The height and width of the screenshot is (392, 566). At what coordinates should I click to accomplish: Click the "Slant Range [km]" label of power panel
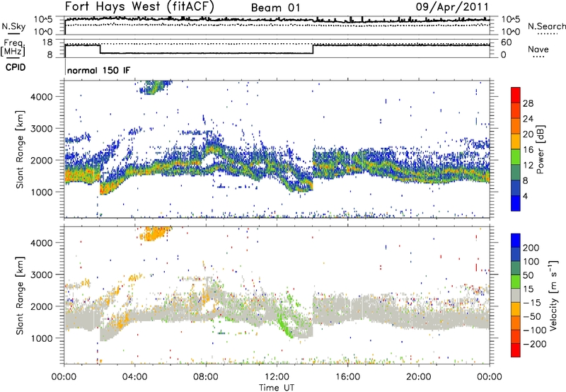click(20, 149)
